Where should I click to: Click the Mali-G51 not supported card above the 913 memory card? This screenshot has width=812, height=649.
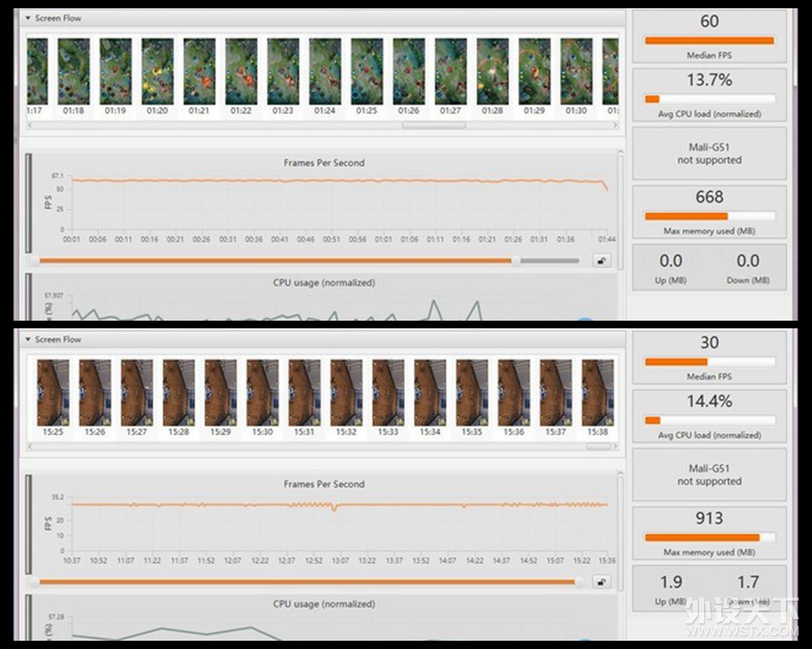click(709, 475)
